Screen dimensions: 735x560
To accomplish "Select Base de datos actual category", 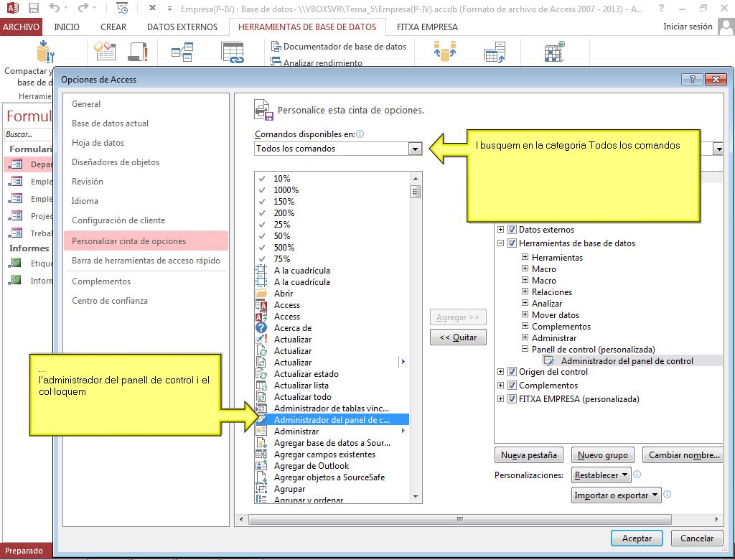I will (146, 123).
